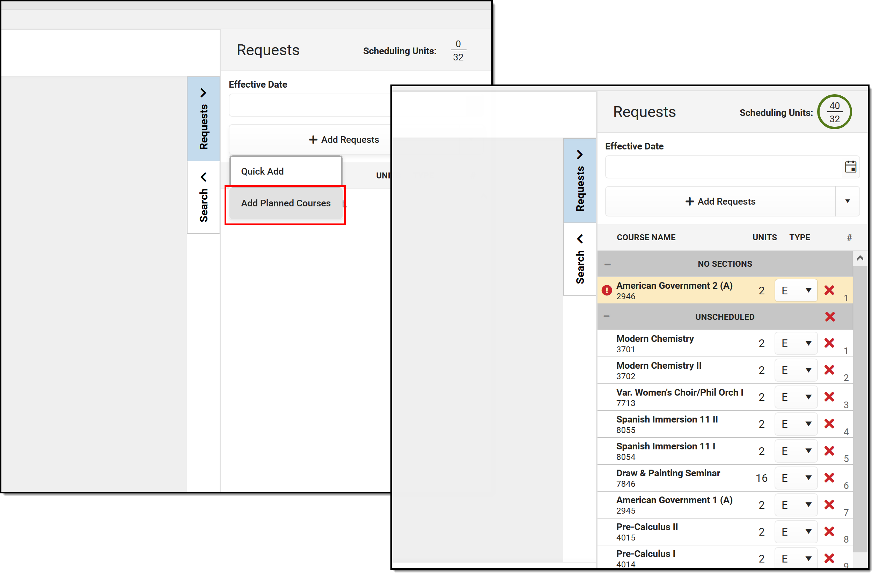Remove Spanish Immersion 11 II request

(x=829, y=424)
